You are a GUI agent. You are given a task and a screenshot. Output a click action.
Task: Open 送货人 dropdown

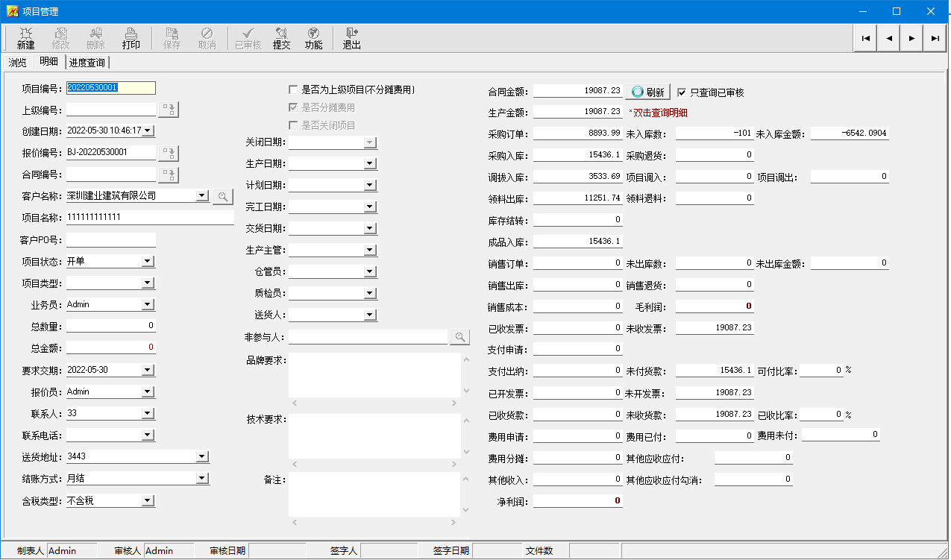[370, 315]
